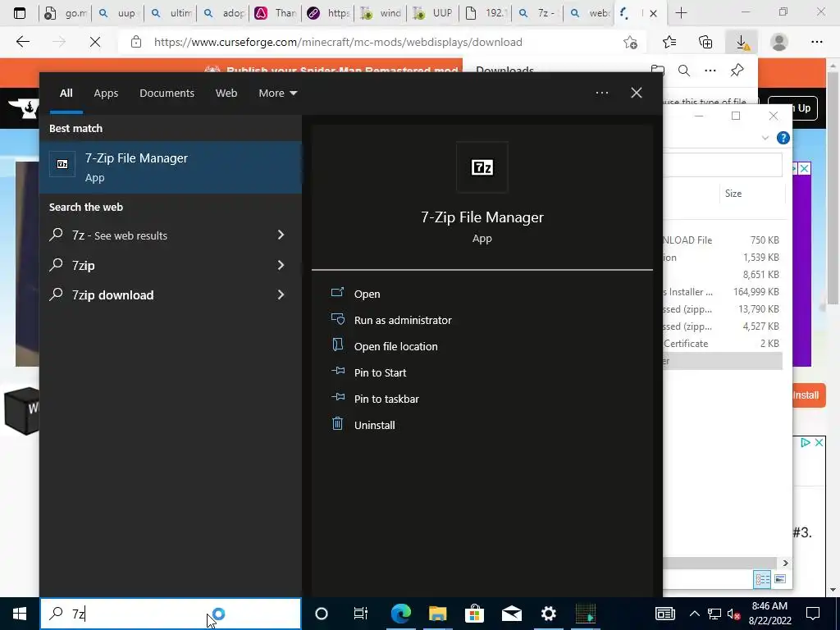This screenshot has width=840, height=630.
Task: Open Edge Collections icon
Action: click(705, 42)
